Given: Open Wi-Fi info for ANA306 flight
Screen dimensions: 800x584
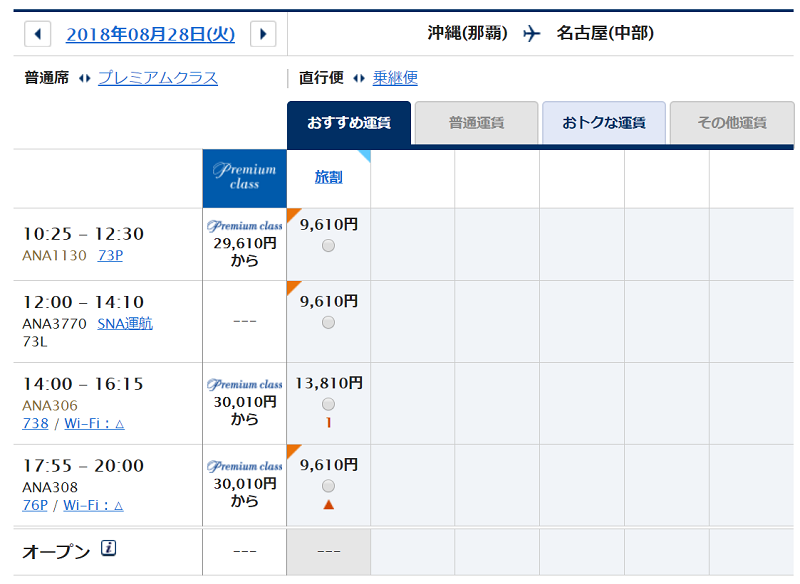Looking at the screenshot, I should [x=94, y=423].
